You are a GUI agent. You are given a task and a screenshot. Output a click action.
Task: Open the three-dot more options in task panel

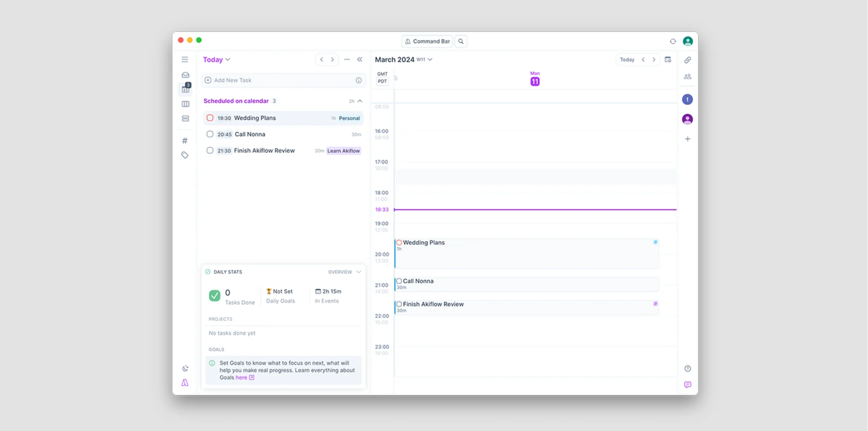(x=347, y=59)
